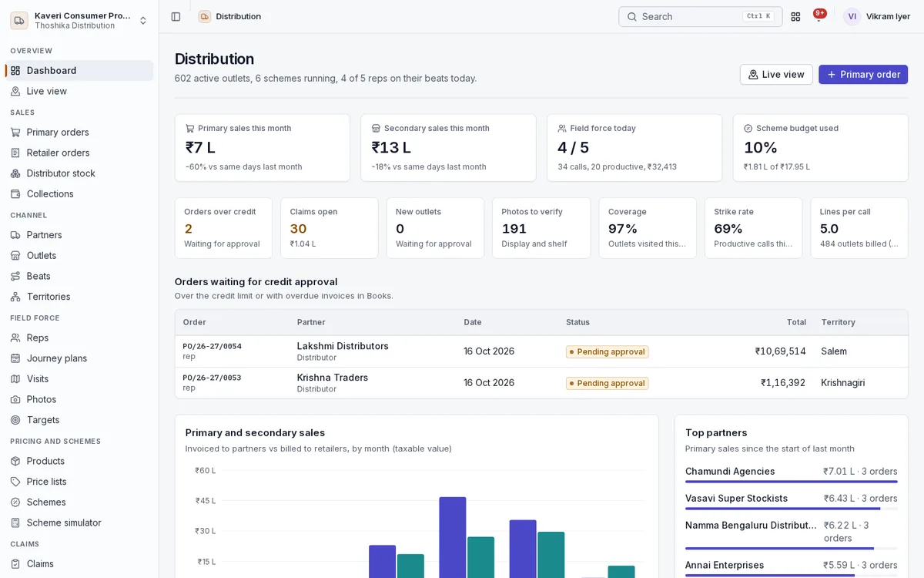Click the Distribution breadcrumb label
The height and width of the screenshot is (578, 924).
tap(239, 16)
